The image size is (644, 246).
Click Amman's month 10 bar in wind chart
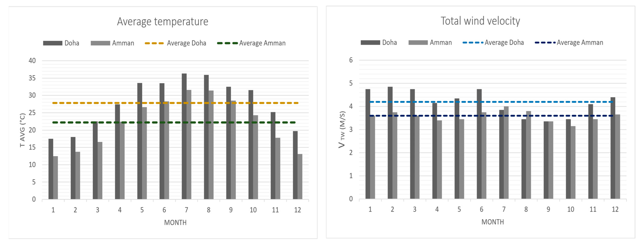pos(573,162)
